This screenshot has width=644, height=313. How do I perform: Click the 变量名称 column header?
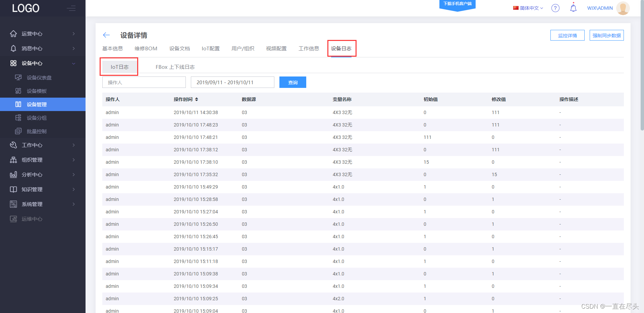(x=342, y=99)
